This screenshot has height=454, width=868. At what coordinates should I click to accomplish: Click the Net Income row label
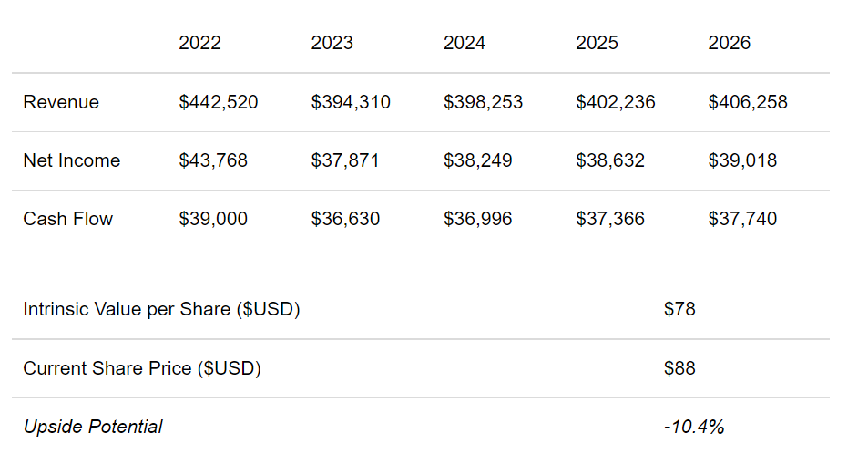(x=72, y=160)
